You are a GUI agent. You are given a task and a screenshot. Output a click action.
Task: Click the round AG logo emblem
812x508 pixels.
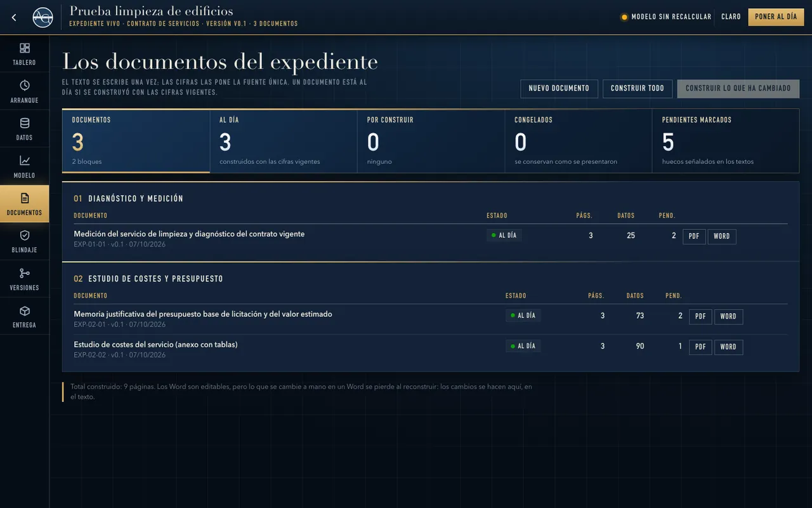coord(43,17)
